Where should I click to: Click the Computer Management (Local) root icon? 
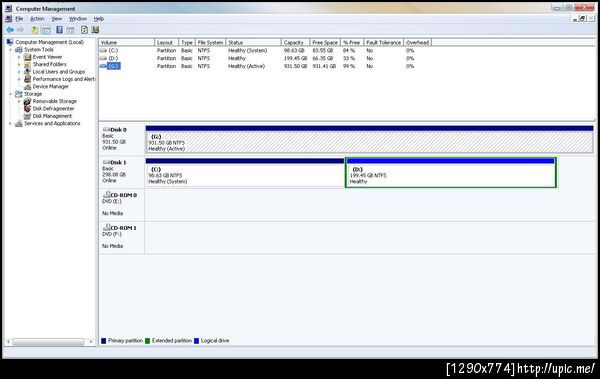[x=10, y=42]
